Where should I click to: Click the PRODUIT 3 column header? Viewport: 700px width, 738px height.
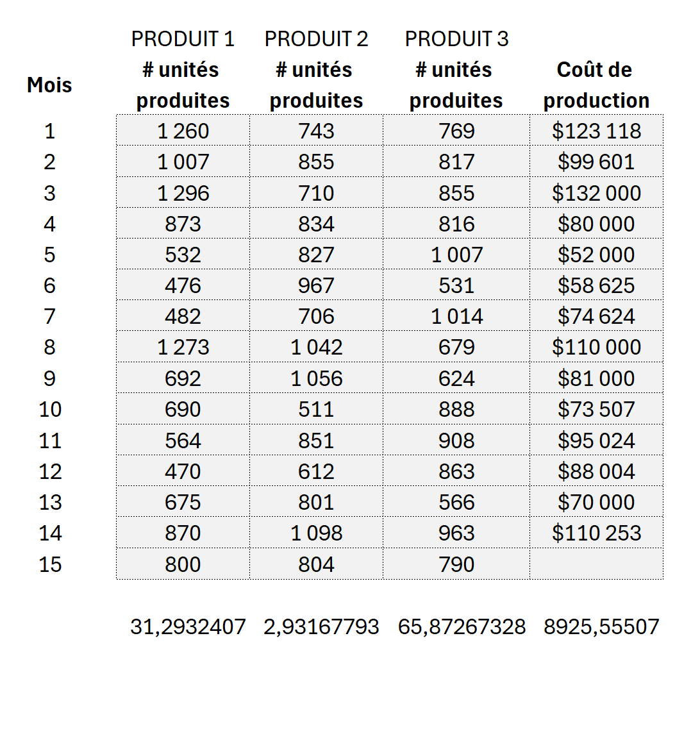pyautogui.click(x=456, y=39)
